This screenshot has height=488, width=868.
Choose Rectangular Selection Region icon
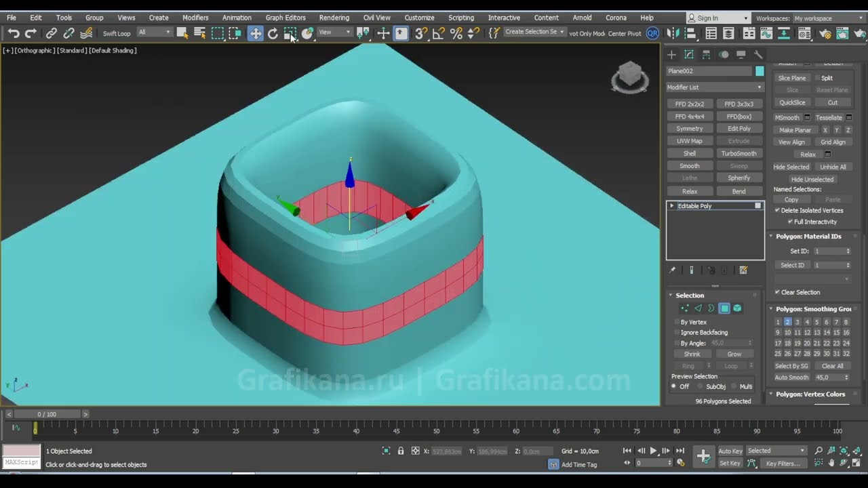coord(218,33)
